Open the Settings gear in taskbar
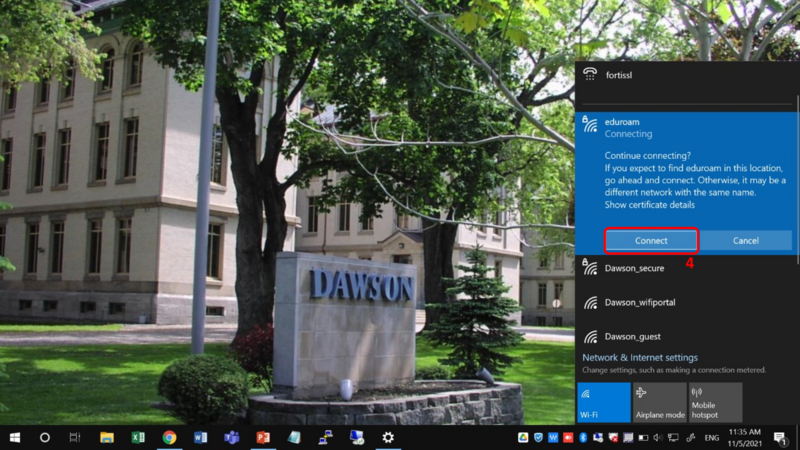800x450 pixels. click(388, 438)
